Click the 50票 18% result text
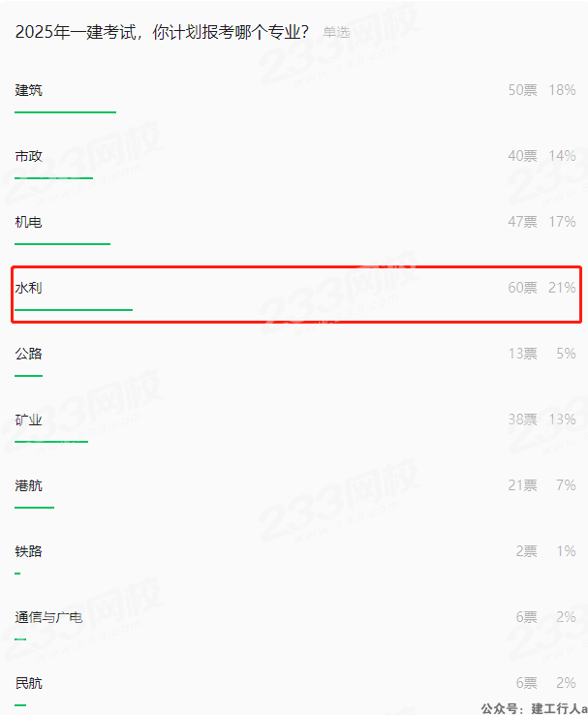The width and height of the screenshot is (588, 715). [x=542, y=90]
